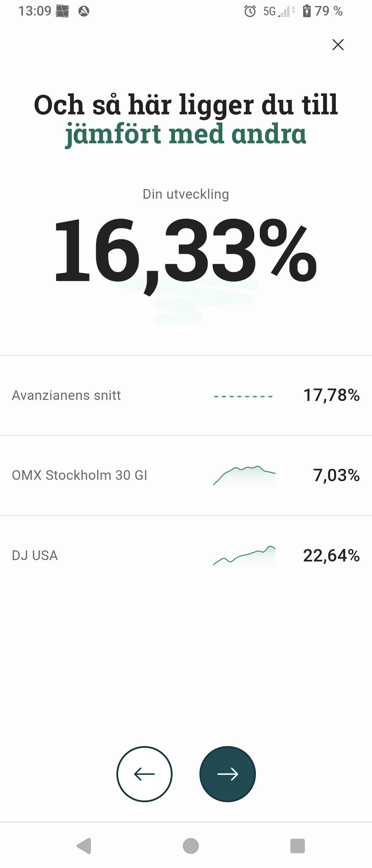
Task: Tap the 16,33% development figure
Action: [186, 251]
